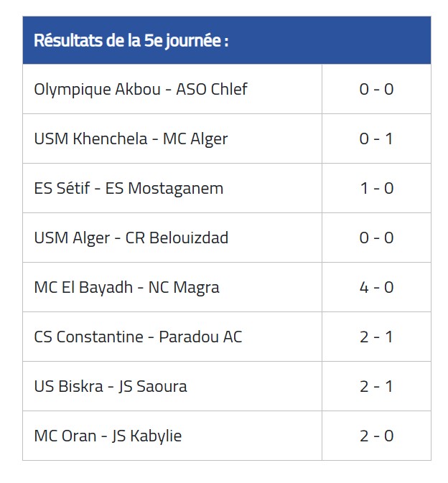
Task: Click the USM Alger match 0 - 0 score
Action: click(x=376, y=238)
